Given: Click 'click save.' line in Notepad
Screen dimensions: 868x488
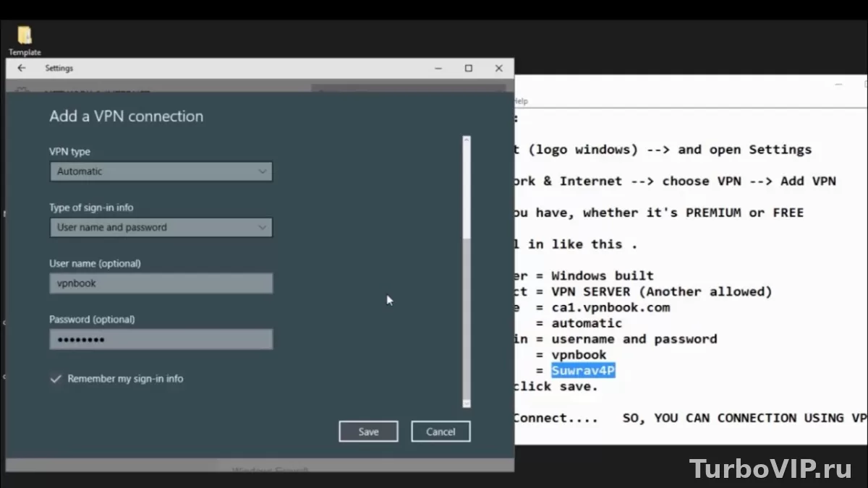Looking at the screenshot, I should [556, 386].
